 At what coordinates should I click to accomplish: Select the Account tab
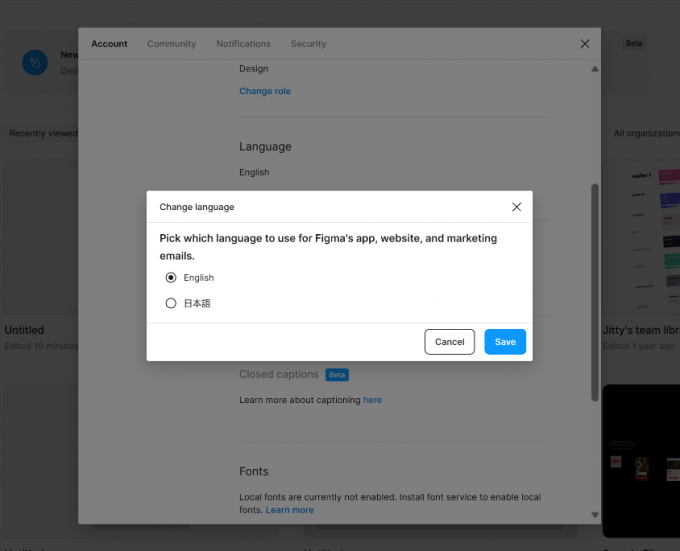pyautogui.click(x=109, y=44)
